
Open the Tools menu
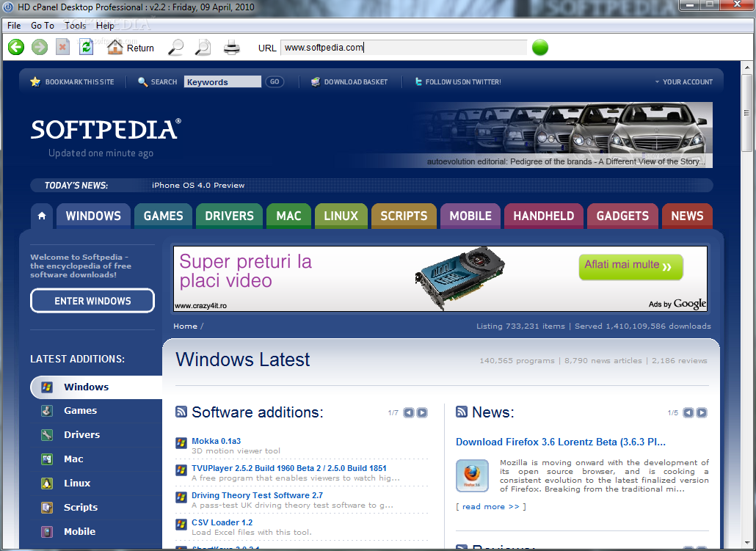coord(75,26)
